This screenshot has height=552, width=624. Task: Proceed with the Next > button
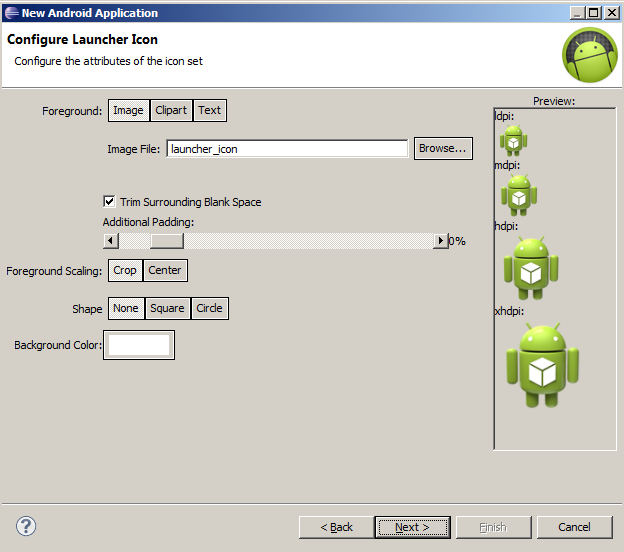coord(412,527)
